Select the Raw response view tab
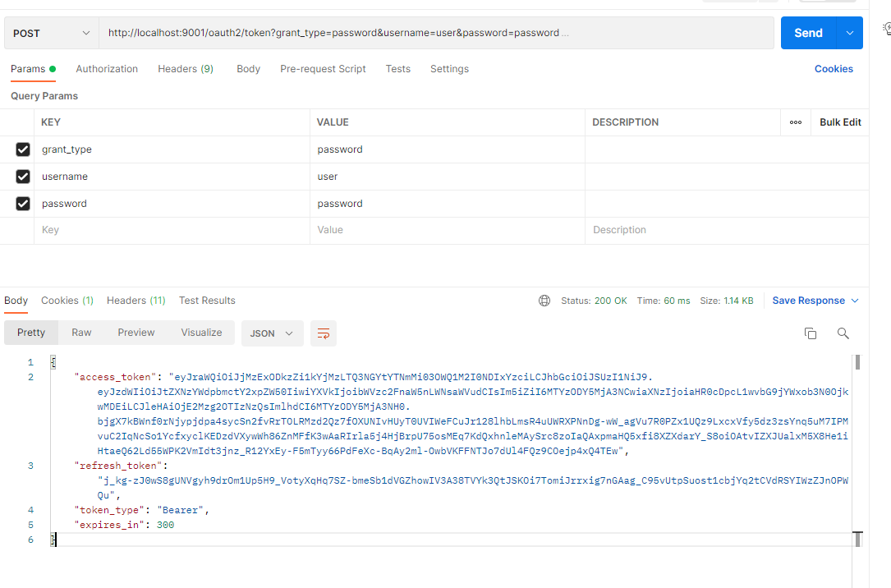 click(x=81, y=333)
